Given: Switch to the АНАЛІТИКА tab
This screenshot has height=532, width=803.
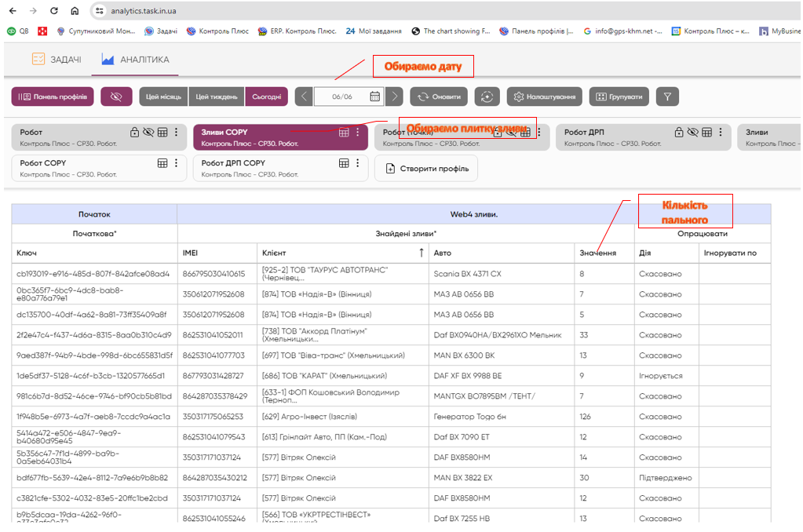Looking at the screenshot, I should point(135,60).
